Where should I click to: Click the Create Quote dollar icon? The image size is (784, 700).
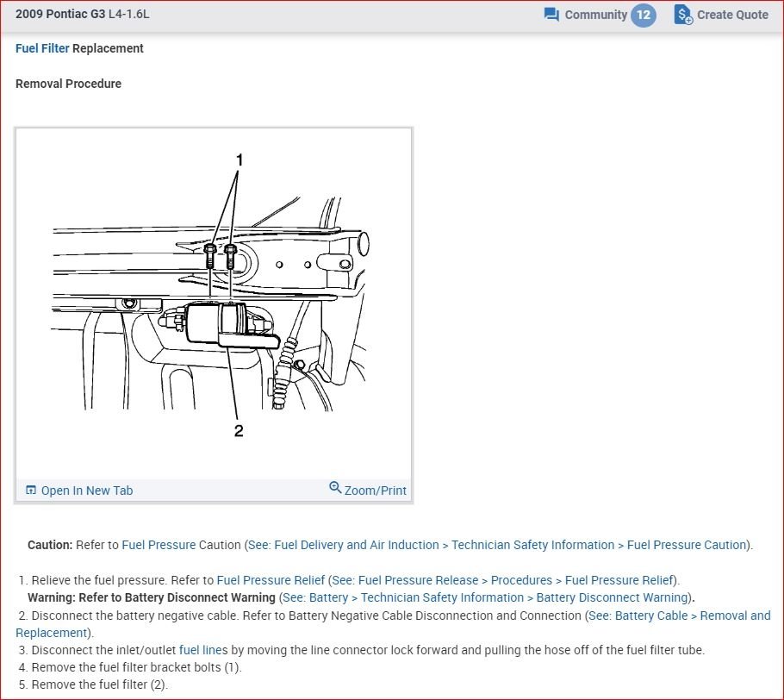683,15
